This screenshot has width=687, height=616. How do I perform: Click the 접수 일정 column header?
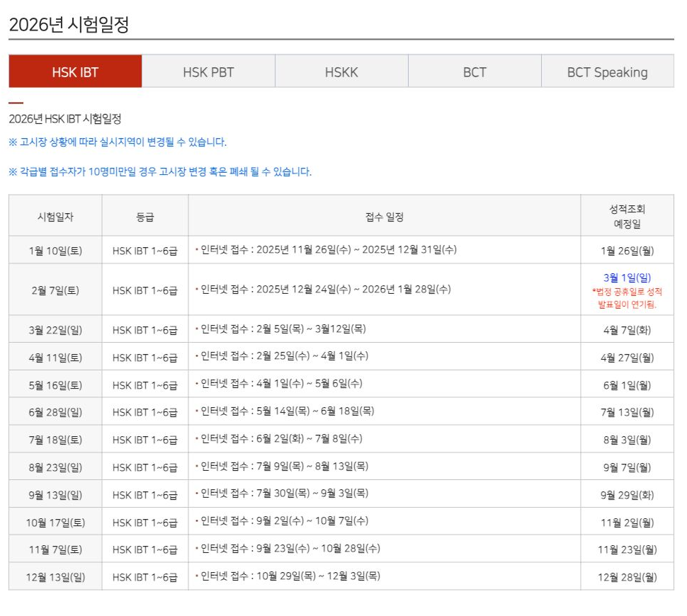tap(385, 216)
